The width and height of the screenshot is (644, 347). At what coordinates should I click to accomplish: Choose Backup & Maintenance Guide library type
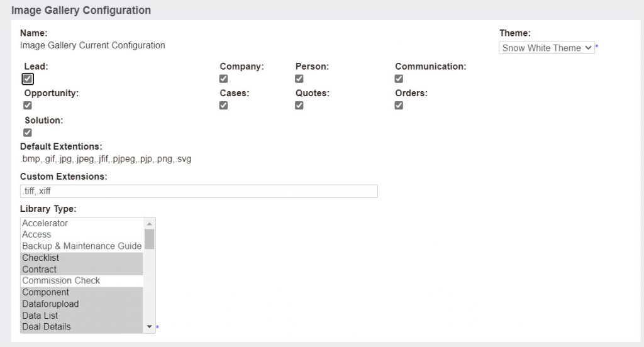pos(82,246)
